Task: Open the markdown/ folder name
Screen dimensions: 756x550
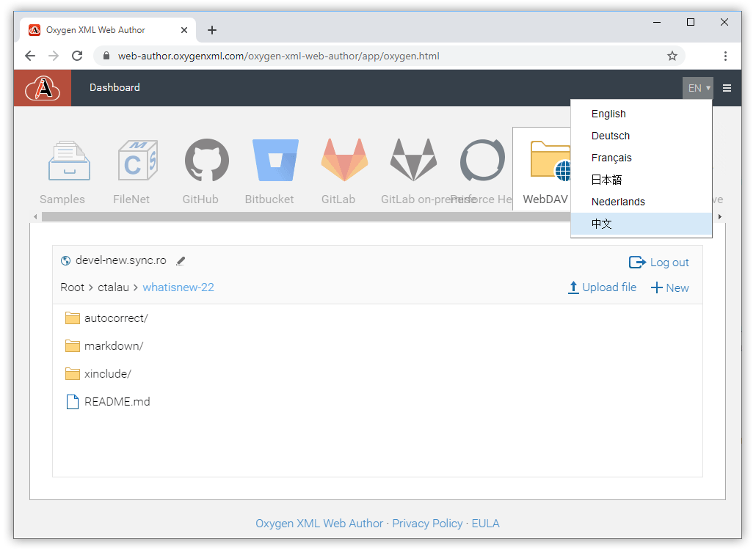Action: pos(114,346)
